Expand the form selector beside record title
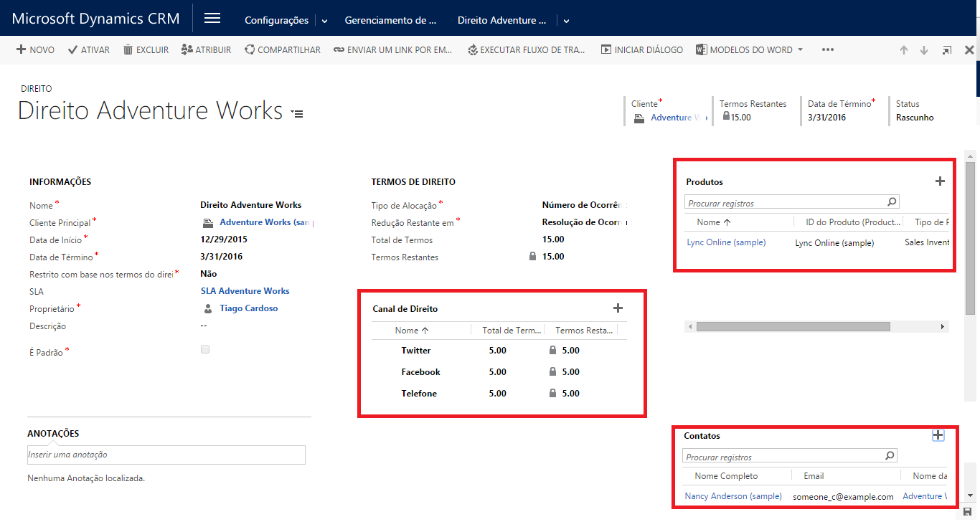The height and width of the screenshot is (522, 980). click(297, 113)
